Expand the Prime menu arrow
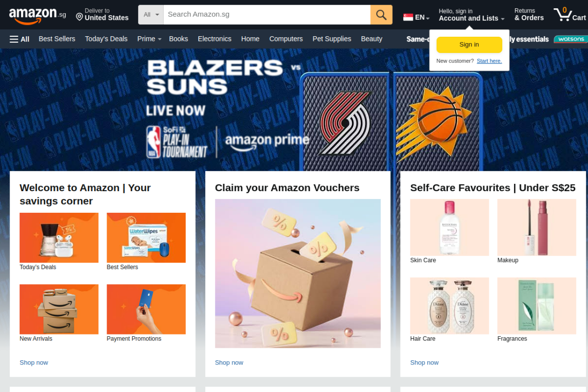Image resolution: width=588 pixels, height=392 pixels. click(x=159, y=40)
